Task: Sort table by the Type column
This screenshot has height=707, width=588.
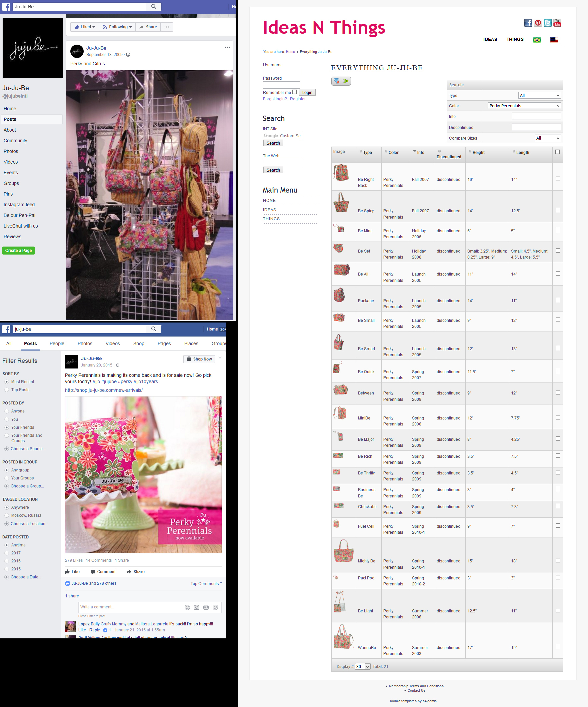Action: coord(367,153)
